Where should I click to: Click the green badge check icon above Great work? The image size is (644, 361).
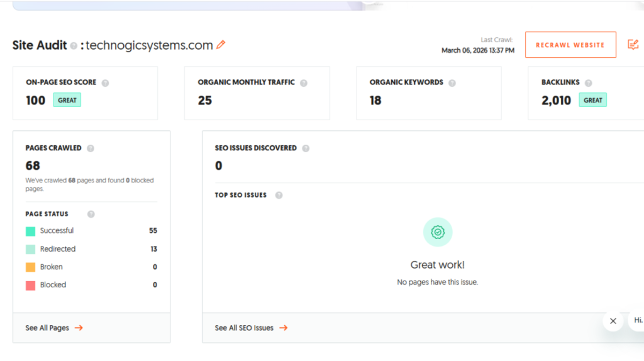pos(438,232)
